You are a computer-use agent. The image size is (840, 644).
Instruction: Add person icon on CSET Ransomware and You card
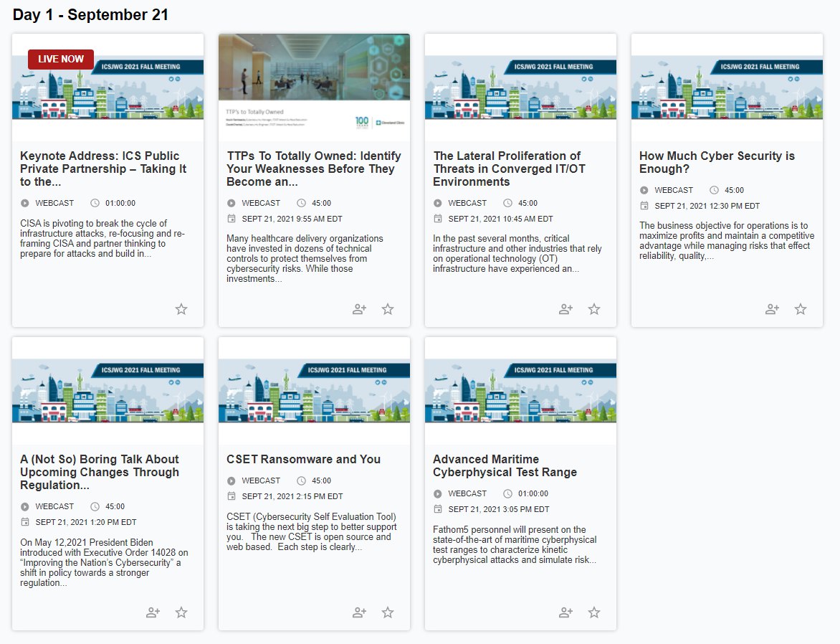(359, 612)
